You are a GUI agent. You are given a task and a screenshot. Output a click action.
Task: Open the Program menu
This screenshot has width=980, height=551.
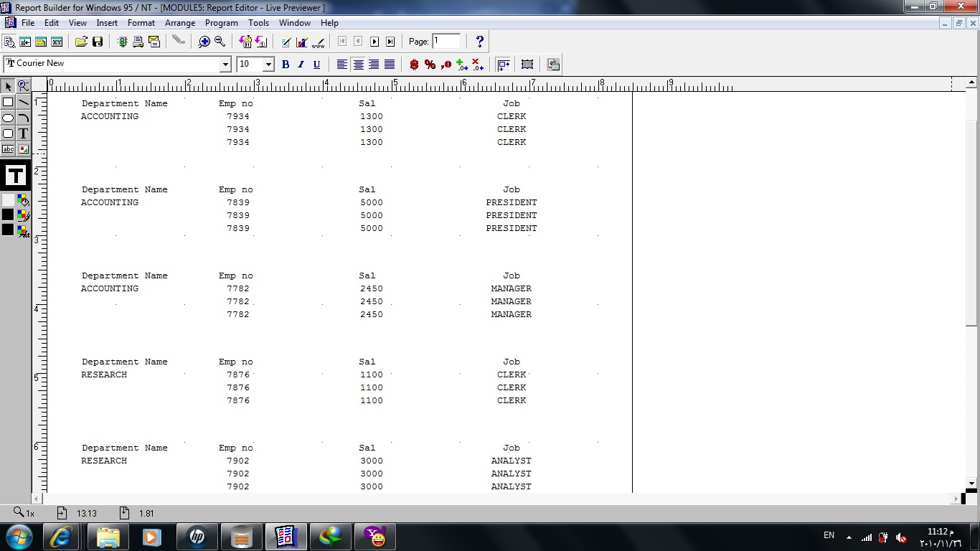click(221, 23)
